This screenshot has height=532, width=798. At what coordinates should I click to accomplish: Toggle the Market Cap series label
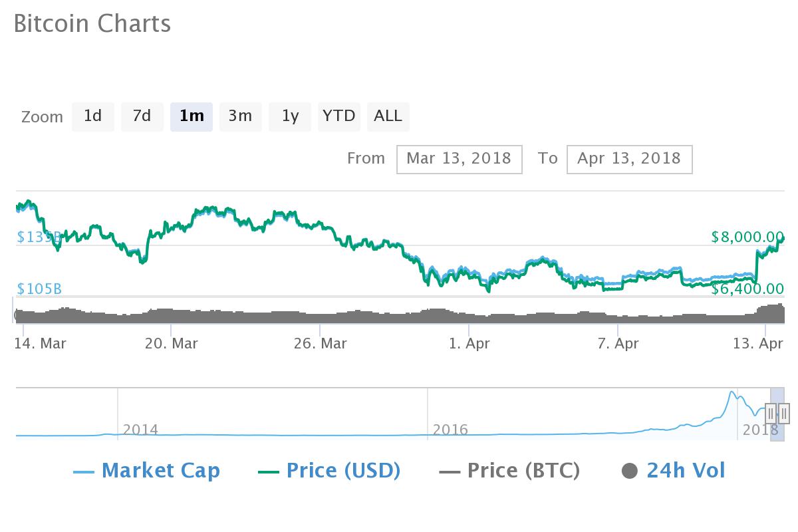[160, 471]
